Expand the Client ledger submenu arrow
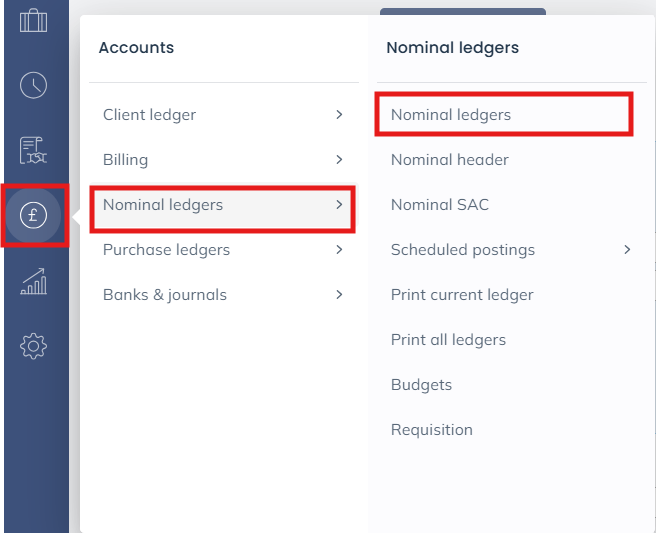This screenshot has height=533, width=656. tap(339, 115)
